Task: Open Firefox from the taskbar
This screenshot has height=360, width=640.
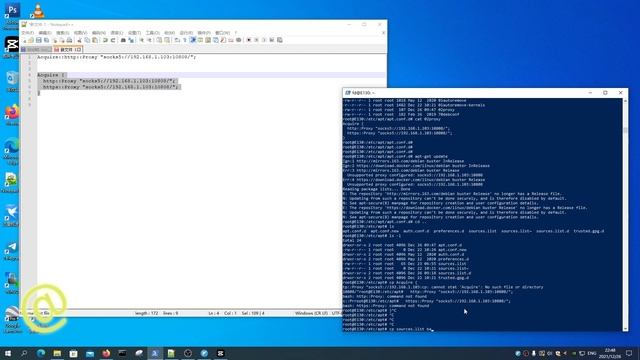Action: (106, 353)
